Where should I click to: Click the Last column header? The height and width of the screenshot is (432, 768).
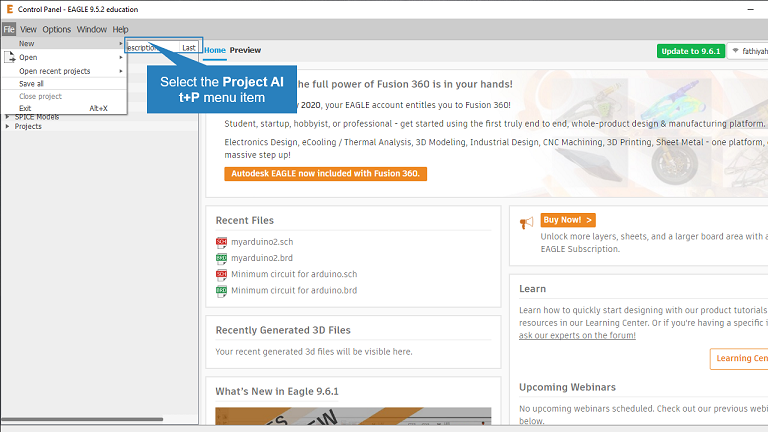189,48
